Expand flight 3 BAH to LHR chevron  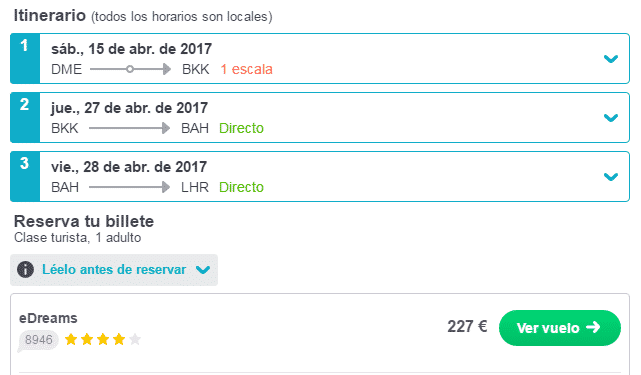click(x=611, y=177)
